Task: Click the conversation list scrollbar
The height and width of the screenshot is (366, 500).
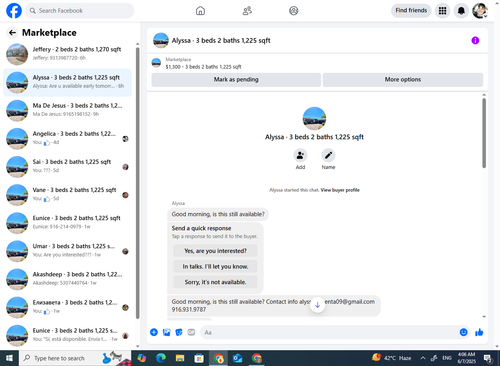Action: pyautogui.click(x=137, y=183)
